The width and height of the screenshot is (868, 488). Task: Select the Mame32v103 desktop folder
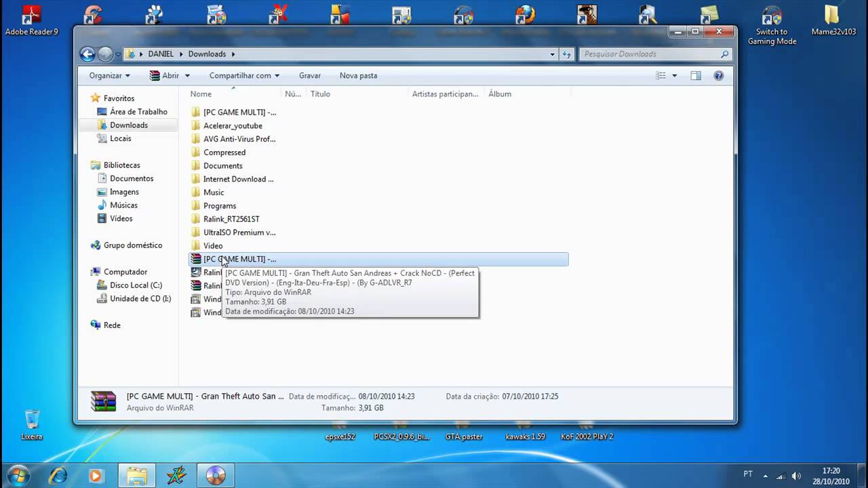coord(833,20)
